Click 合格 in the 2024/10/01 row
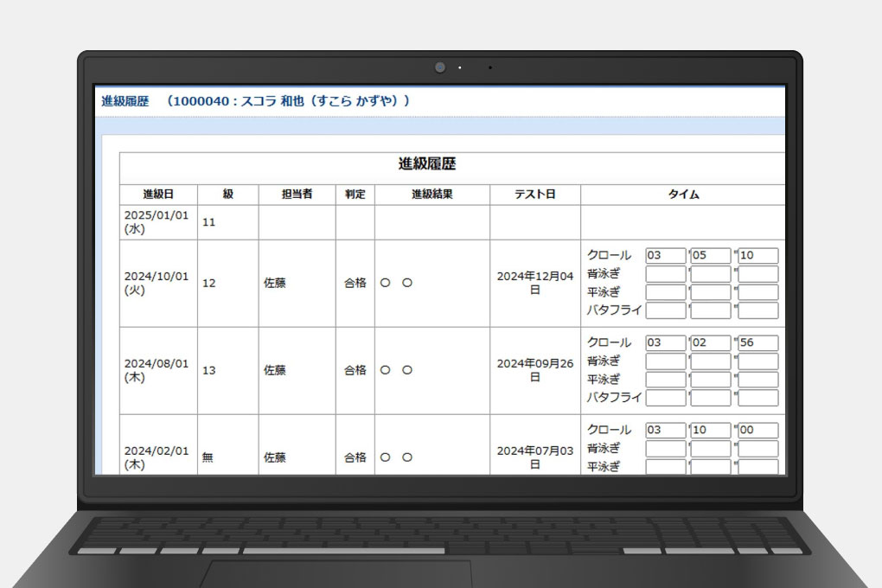Viewport: 882px width, 588px height. click(355, 283)
